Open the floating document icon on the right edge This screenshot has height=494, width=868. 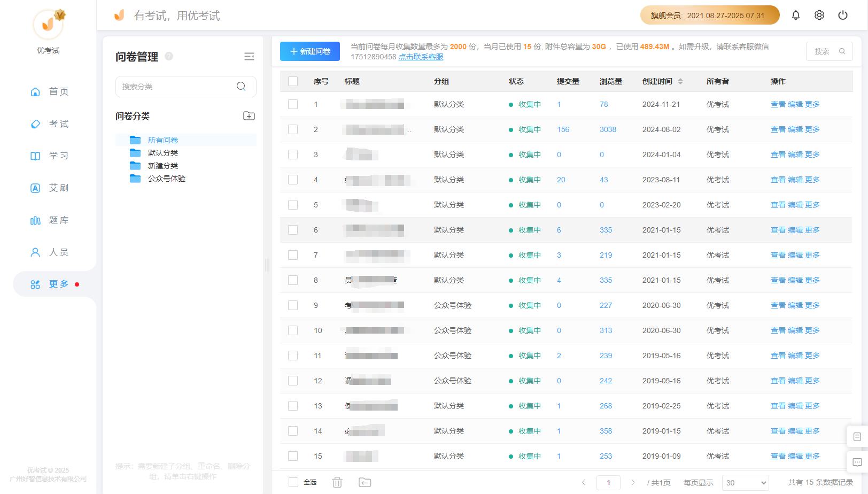click(857, 437)
